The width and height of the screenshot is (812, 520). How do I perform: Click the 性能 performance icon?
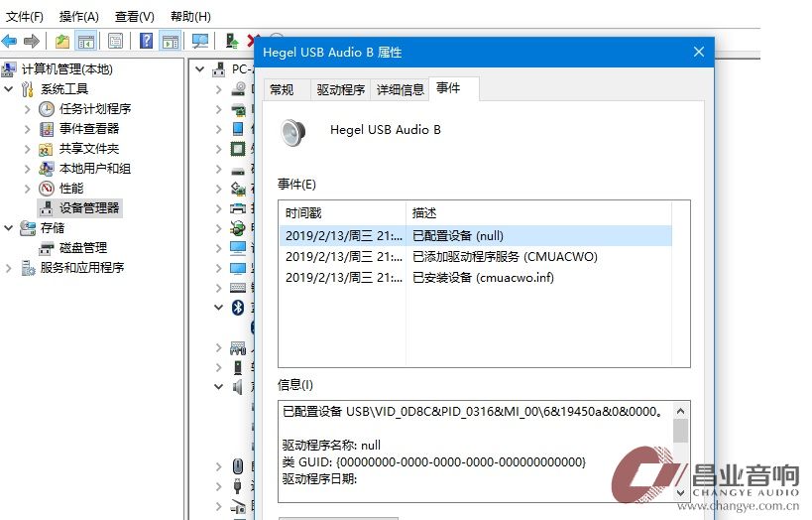pos(47,189)
